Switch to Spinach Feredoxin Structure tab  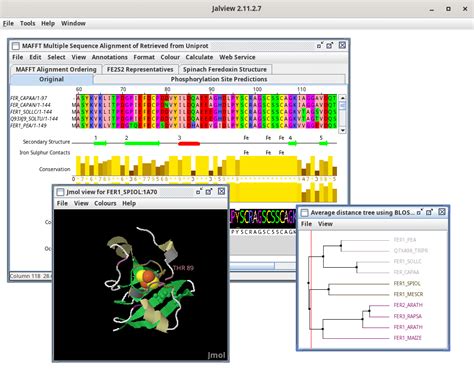(225, 69)
